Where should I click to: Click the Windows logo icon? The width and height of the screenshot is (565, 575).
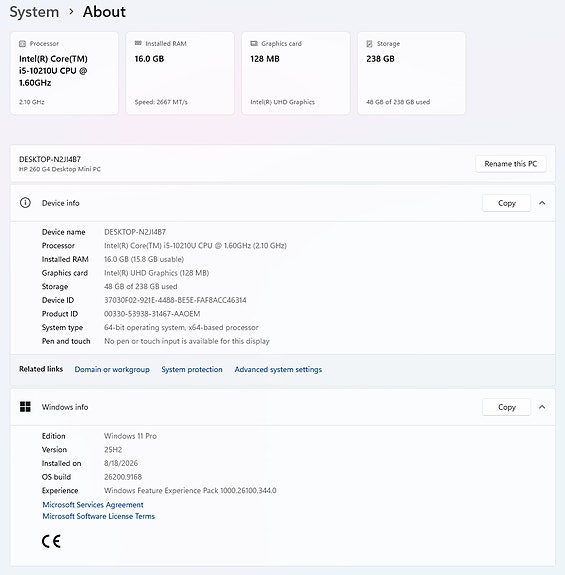point(25,407)
